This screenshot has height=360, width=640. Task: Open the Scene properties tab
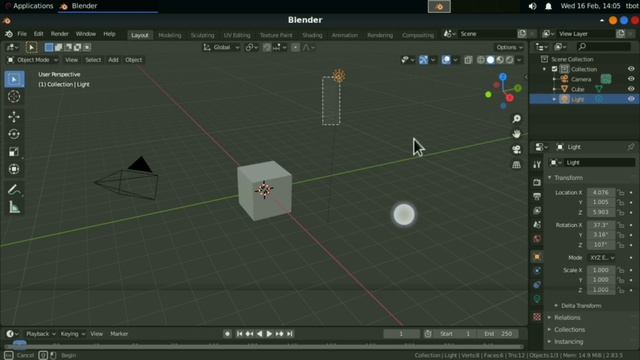(x=537, y=225)
